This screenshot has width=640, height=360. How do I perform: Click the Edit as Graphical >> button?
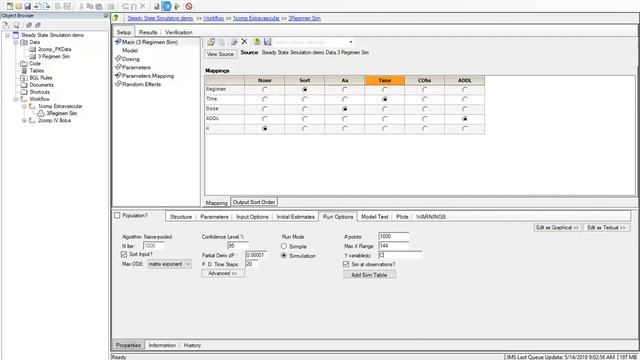pyautogui.click(x=557, y=227)
